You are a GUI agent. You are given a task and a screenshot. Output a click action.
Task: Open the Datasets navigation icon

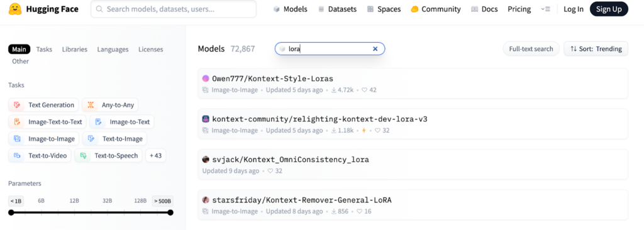pos(321,9)
